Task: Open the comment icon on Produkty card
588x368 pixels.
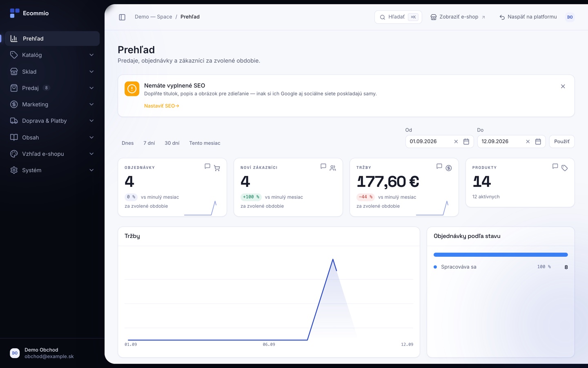Action: coord(555,166)
